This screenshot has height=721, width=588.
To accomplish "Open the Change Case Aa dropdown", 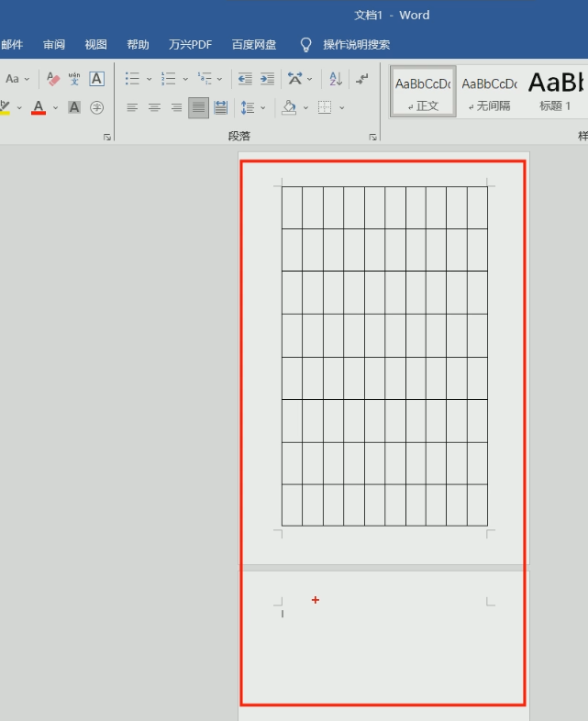I will click(x=17, y=79).
